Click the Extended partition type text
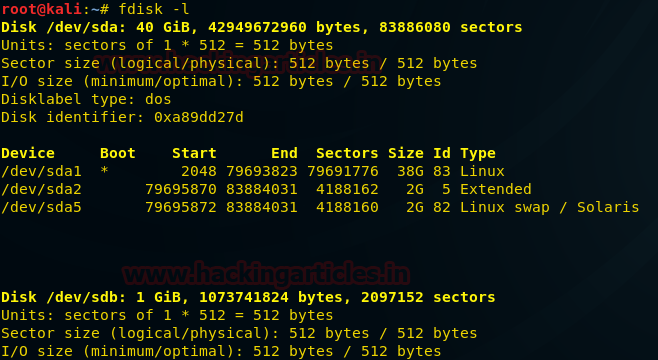Screen dimensions: 658x360 click(496, 189)
